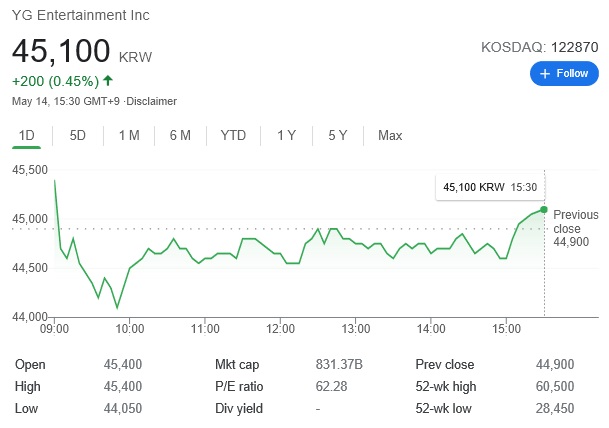Click the May 14, 15:30 GMT+9 timestamp

pos(66,101)
